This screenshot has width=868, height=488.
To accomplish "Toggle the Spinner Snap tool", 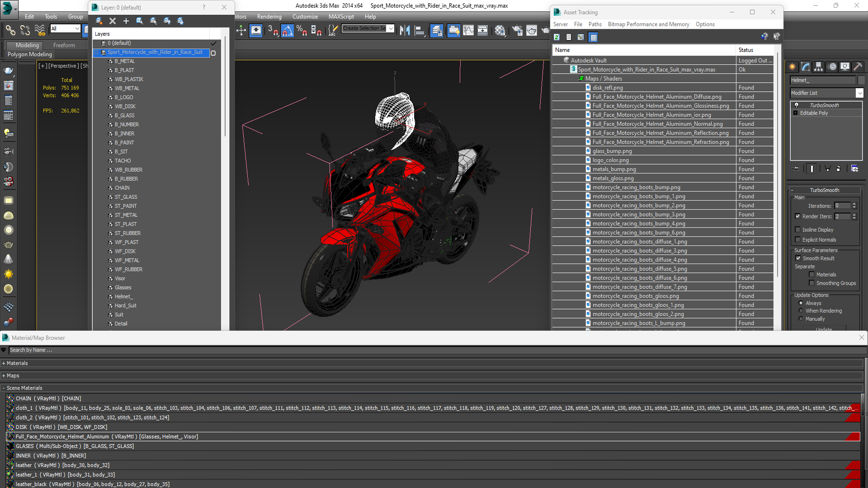I will [x=316, y=30].
